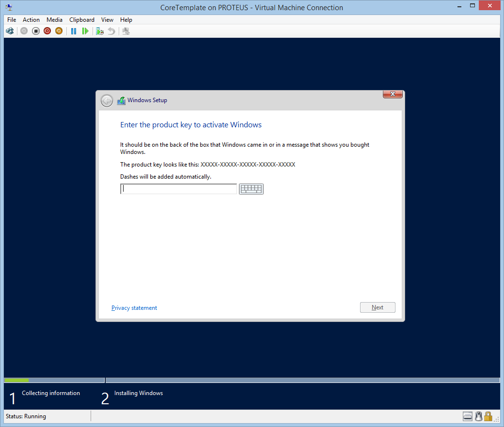Viewport: 504px width, 427px height.
Task: Open the View menu
Action: (x=107, y=20)
